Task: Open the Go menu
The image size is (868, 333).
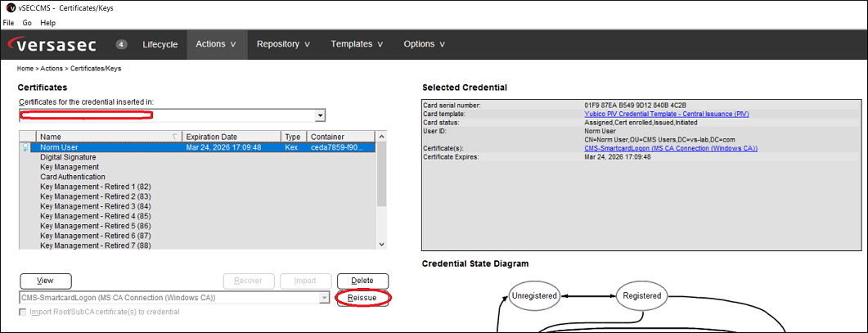Action: point(27,23)
